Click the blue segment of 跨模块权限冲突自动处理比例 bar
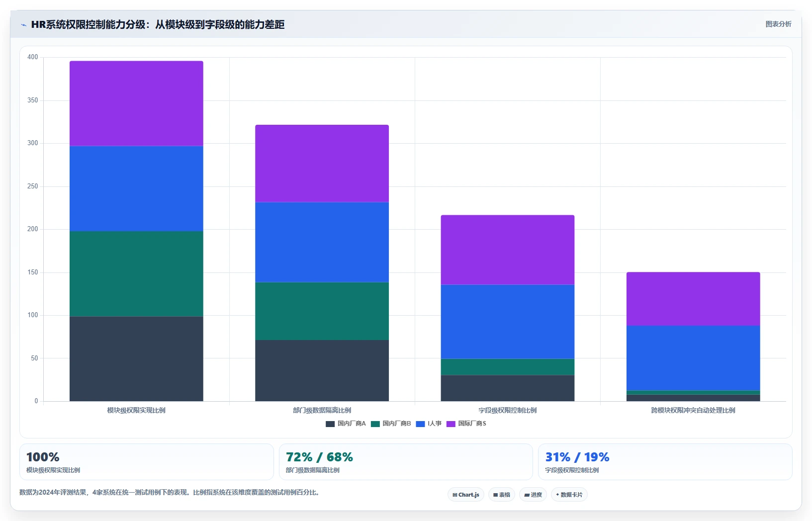 point(693,358)
